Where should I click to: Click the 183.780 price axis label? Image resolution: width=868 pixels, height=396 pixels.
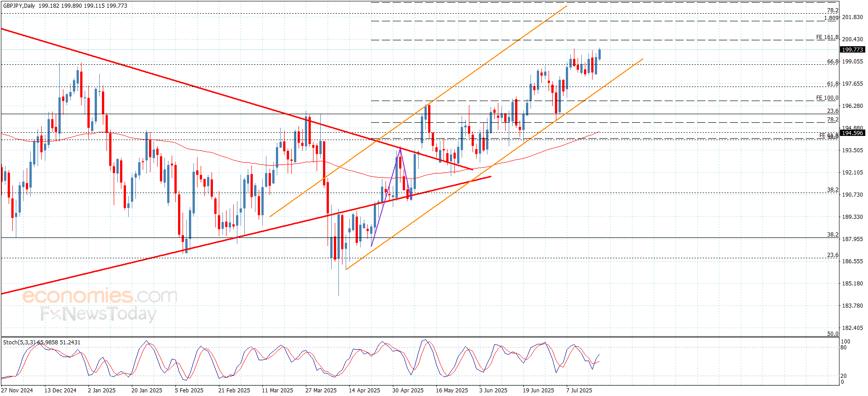[x=852, y=306]
